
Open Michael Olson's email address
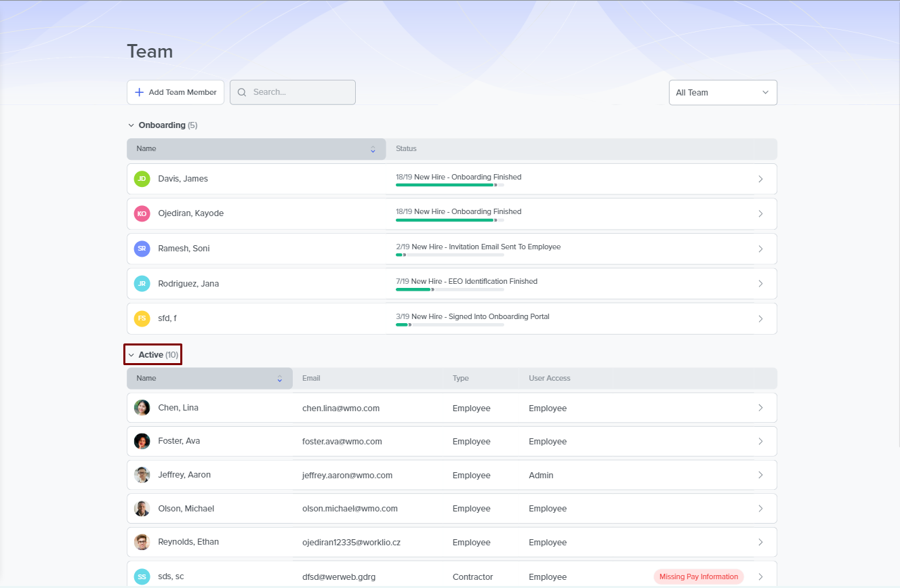click(350, 509)
